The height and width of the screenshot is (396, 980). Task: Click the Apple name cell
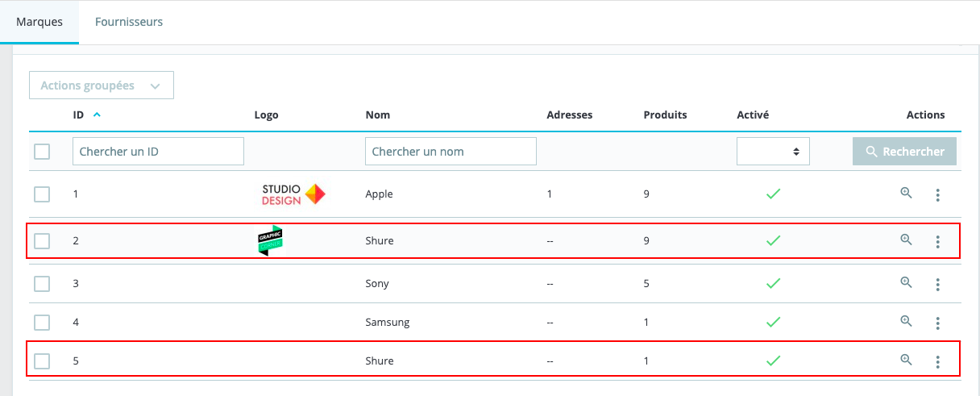pyautogui.click(x=380, y=194)
